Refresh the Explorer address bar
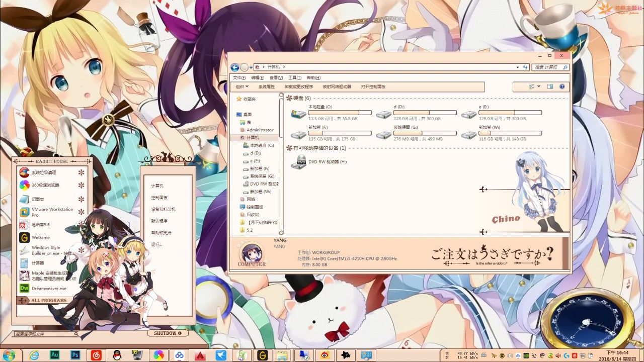Image resolution: width=644 pixels, height=362 pixels. pos(526,67)
